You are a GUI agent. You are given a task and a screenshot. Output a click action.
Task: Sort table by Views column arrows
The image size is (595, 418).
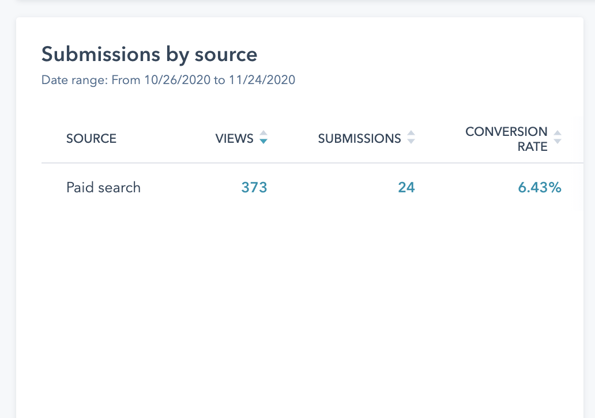(x=263, y=137)
